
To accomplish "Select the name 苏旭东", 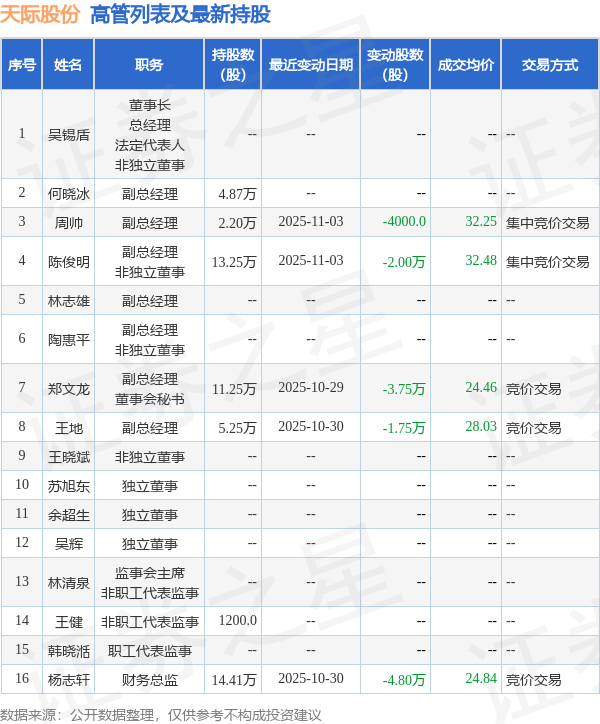I will point(68,486).
